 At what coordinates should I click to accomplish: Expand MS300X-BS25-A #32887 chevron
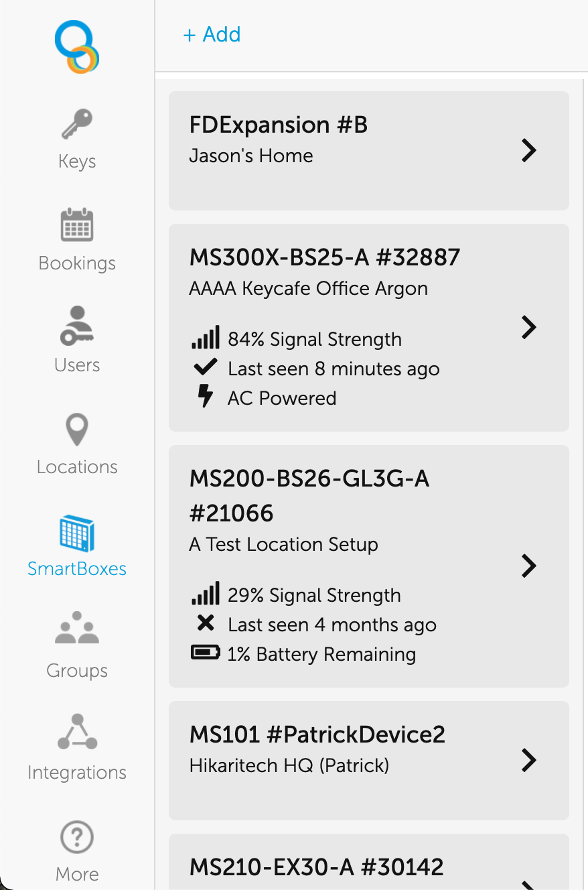click(x=529, y=327)
